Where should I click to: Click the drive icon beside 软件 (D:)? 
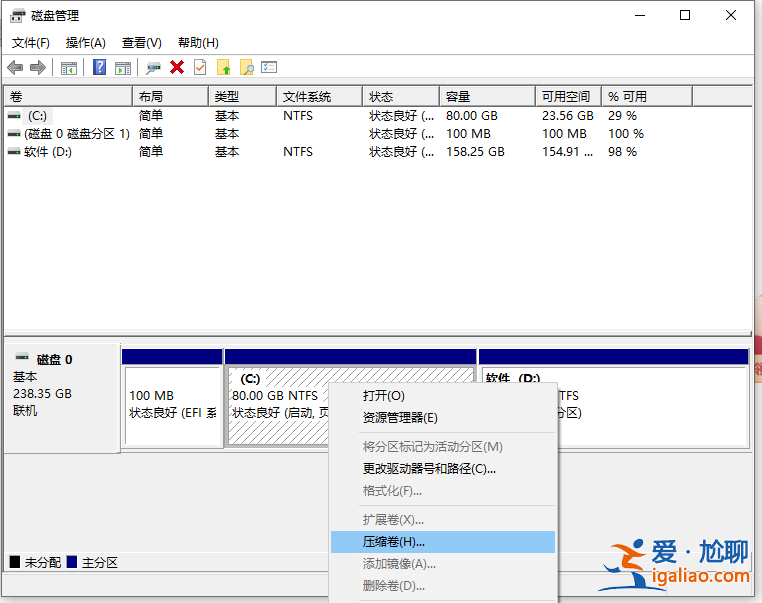coord(14,152)
